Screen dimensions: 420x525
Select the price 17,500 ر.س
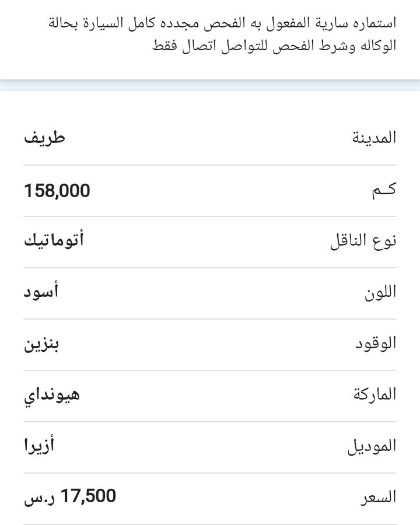(70, 496)
